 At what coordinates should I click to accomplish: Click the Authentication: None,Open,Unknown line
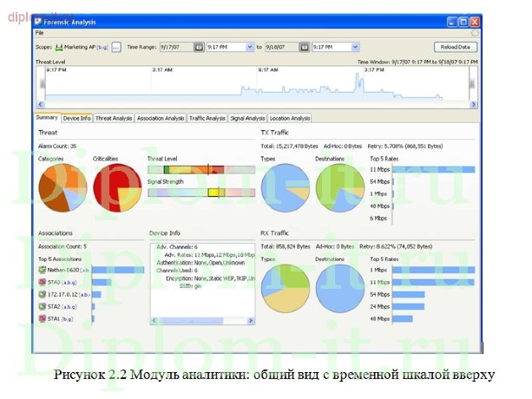200,263
